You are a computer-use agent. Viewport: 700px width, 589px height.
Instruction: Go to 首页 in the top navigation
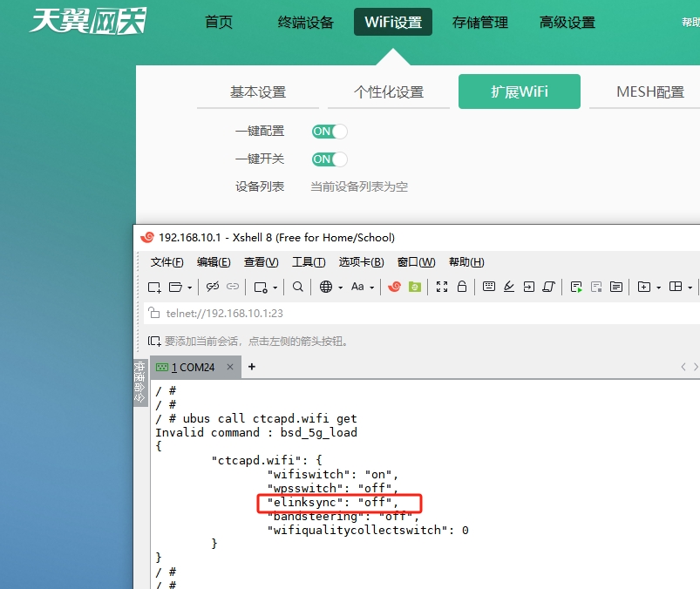(x=219, y=22)
